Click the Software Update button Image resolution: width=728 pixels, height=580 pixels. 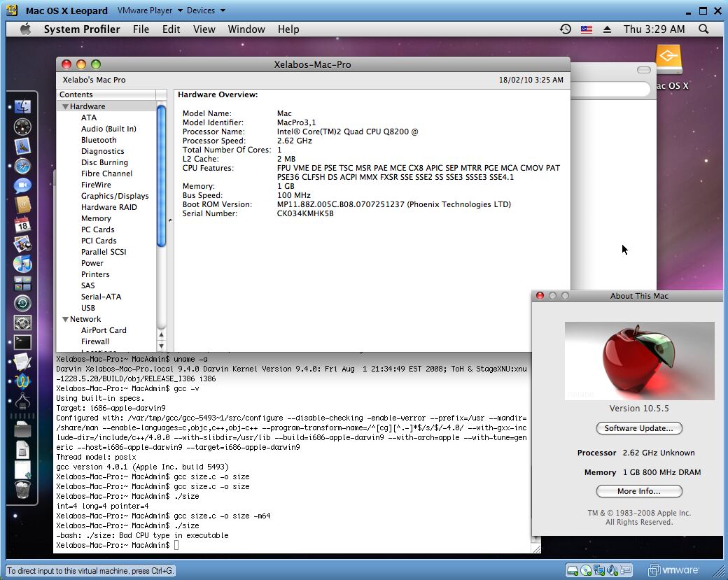[639, 428]
